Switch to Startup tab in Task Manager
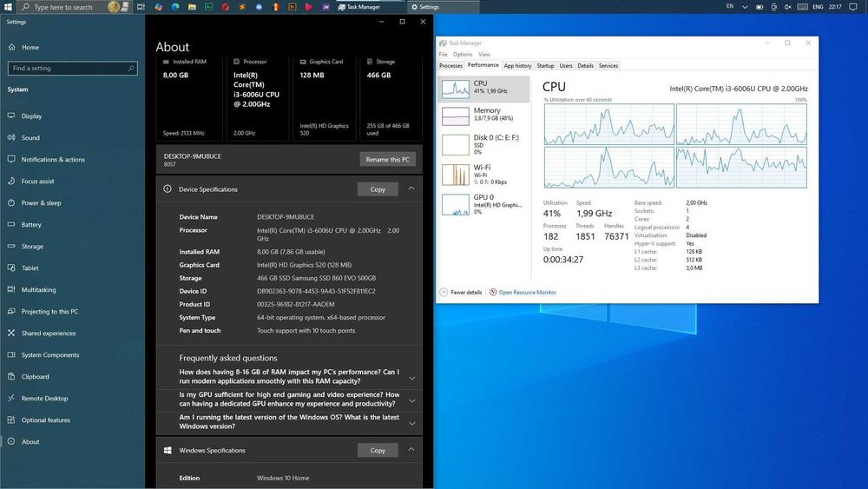This screenshot has width=868, height=489. 545,65
